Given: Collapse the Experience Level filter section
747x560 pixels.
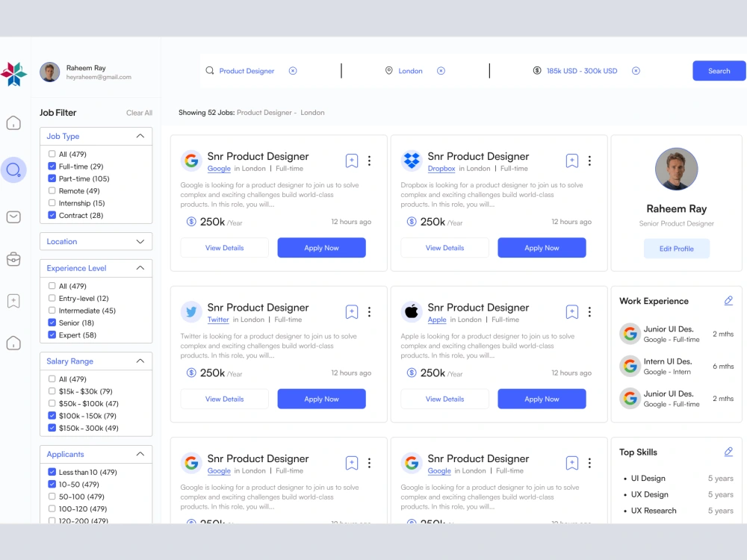Looking at the screenshot, I should tap(140, 268).
